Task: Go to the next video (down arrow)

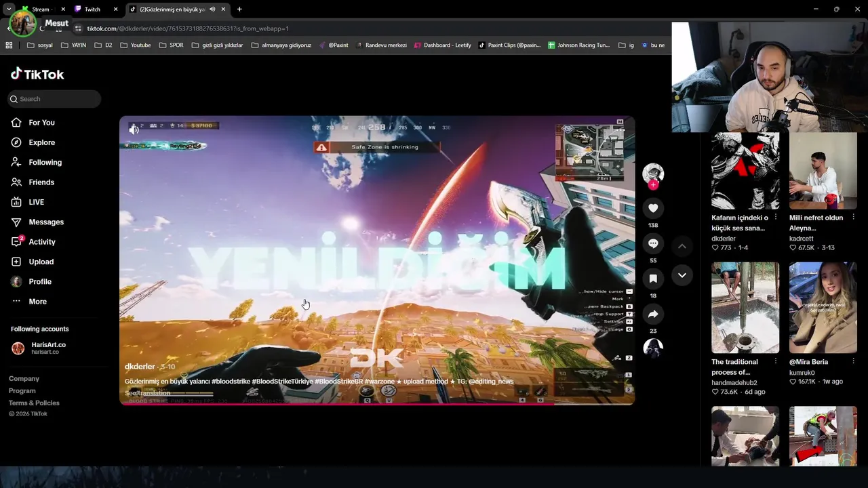Action: point(682,275)
